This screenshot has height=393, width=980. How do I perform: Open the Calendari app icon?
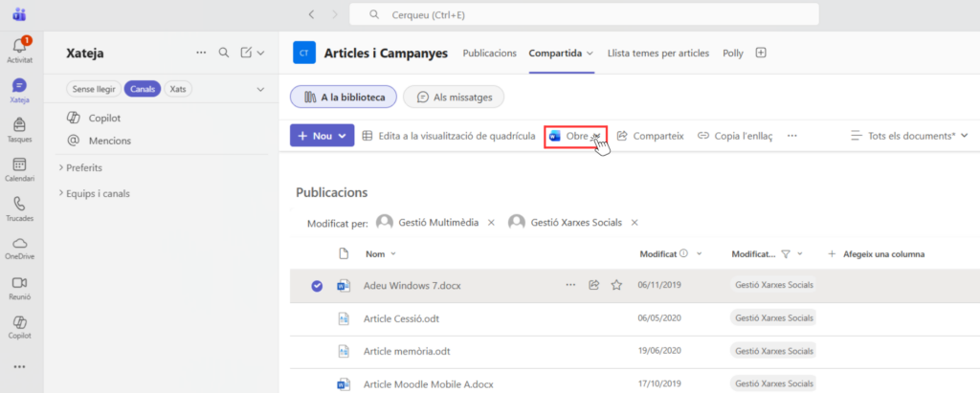[19, 168]
